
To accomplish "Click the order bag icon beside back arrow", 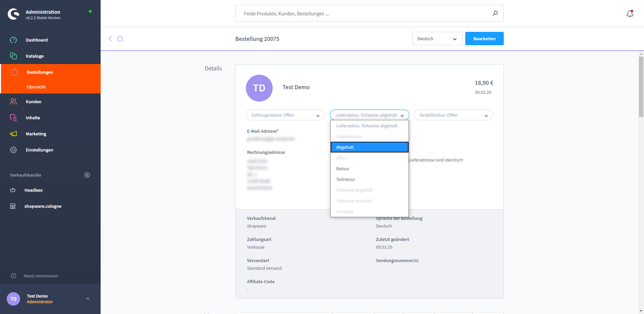I will coord(120,39).
